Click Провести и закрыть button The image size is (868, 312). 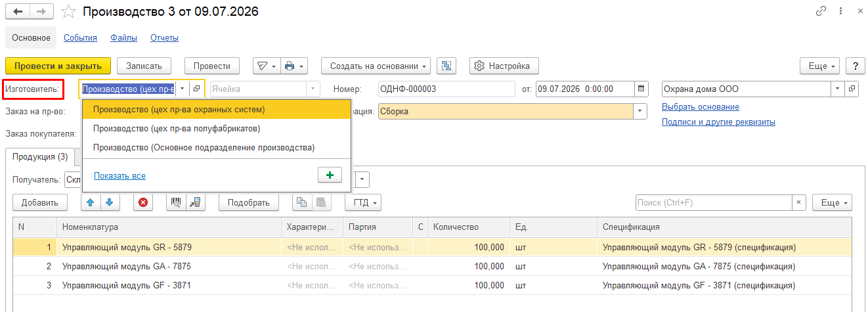[58, 66]
